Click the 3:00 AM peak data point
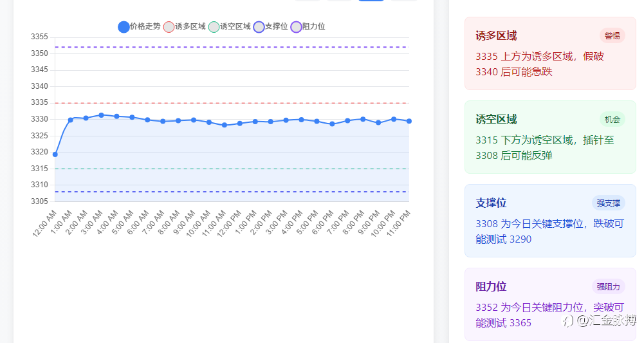 [x=102, y=115]
